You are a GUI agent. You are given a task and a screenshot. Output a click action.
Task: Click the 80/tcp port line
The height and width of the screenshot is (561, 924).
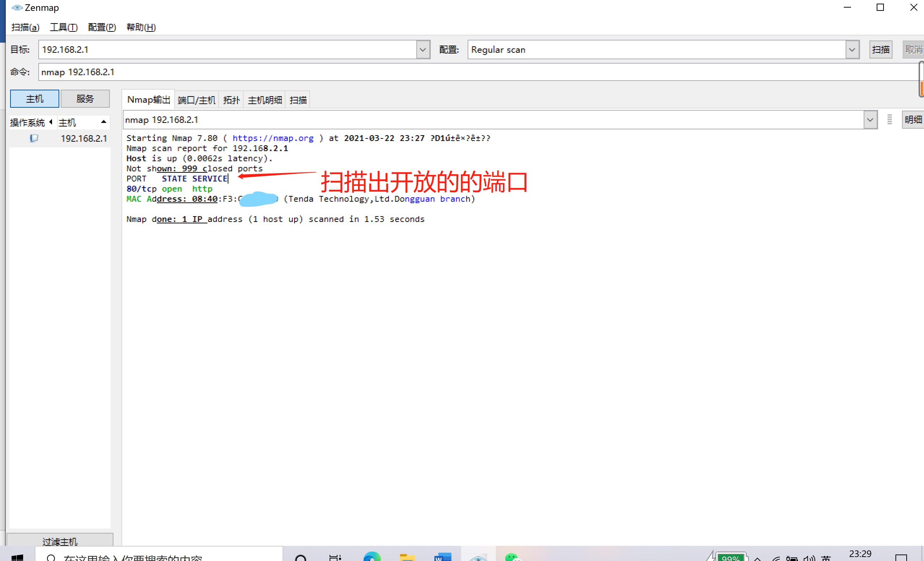[x=169, y=189]
